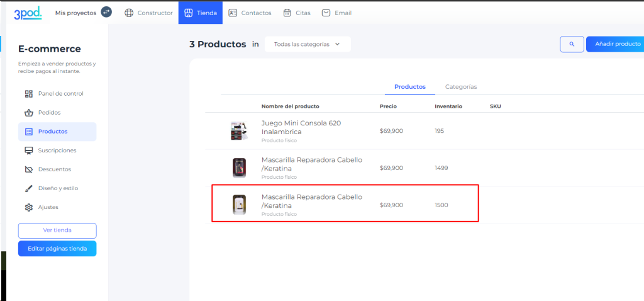Click the Diseño y estilo brush icon
The height and width of the screenshot is (301, 644).
click(x=29, y=188)
